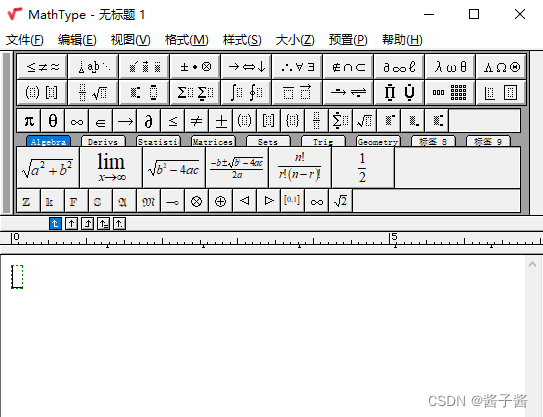Insert the double-struck Z symbol
This screenshot has height=417, width=543.
[29, 201]
